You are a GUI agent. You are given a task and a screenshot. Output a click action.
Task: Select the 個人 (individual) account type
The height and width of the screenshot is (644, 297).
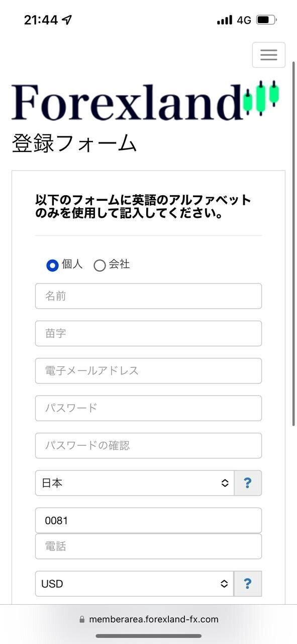[x=52, y=265]
